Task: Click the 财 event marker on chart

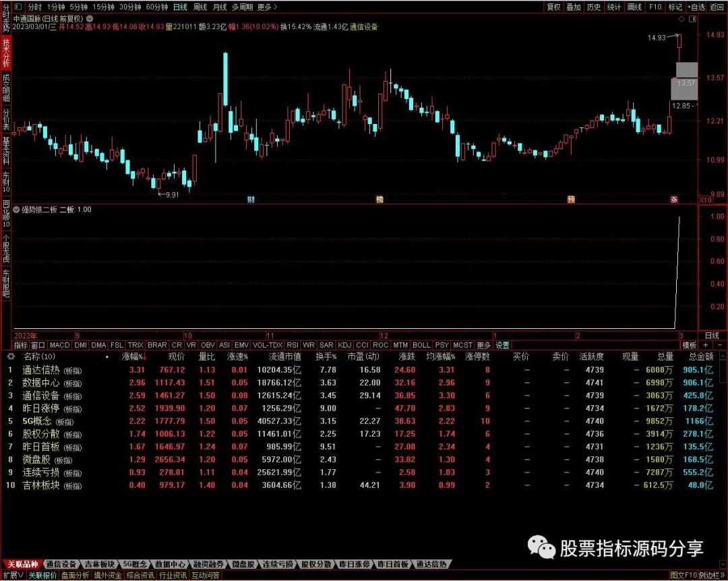Action: click(x=251, y=200)
